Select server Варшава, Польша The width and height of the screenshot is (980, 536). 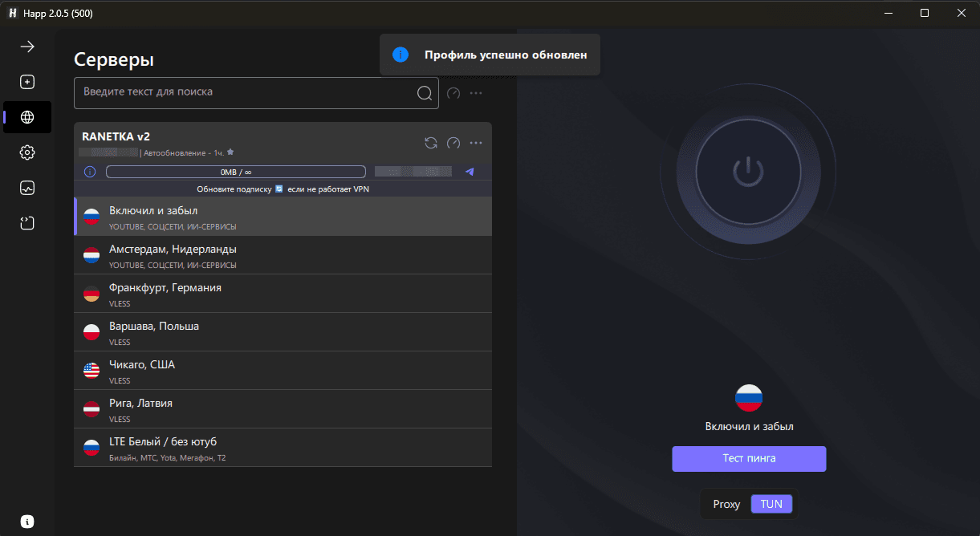[x=283, y=332]
